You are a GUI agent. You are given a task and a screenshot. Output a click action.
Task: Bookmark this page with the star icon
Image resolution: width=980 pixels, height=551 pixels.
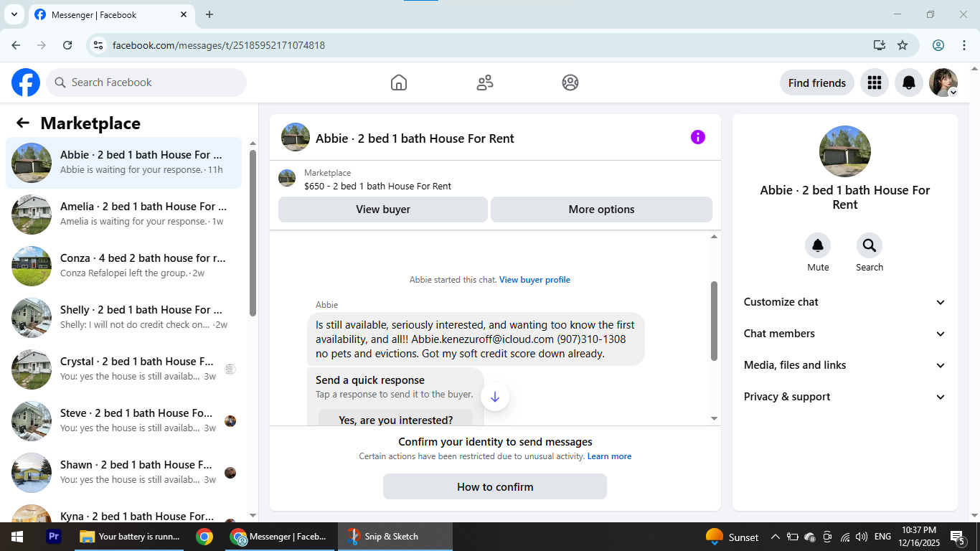click(903, 45)
